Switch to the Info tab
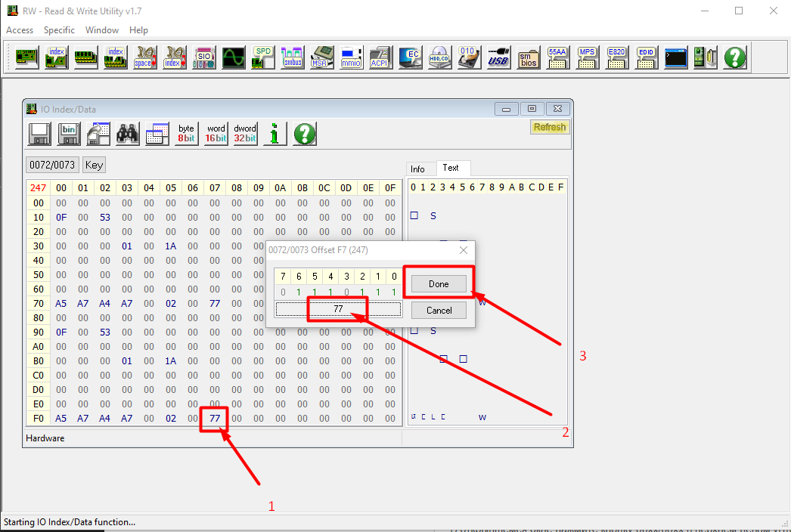Image resolution: width=791 pixels, height=532 pixels. [x=418, y=169]
